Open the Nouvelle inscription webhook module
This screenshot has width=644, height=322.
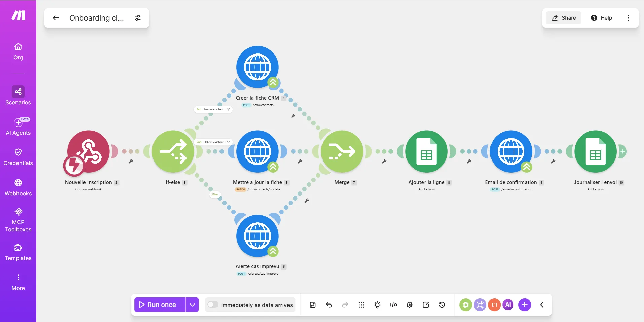pos(88,151)
